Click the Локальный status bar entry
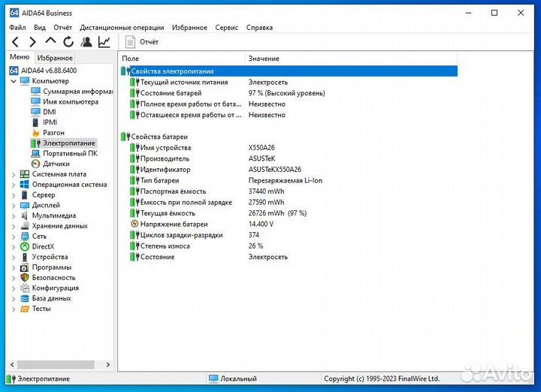The image size is (541, 392). [x=233, y=378]
